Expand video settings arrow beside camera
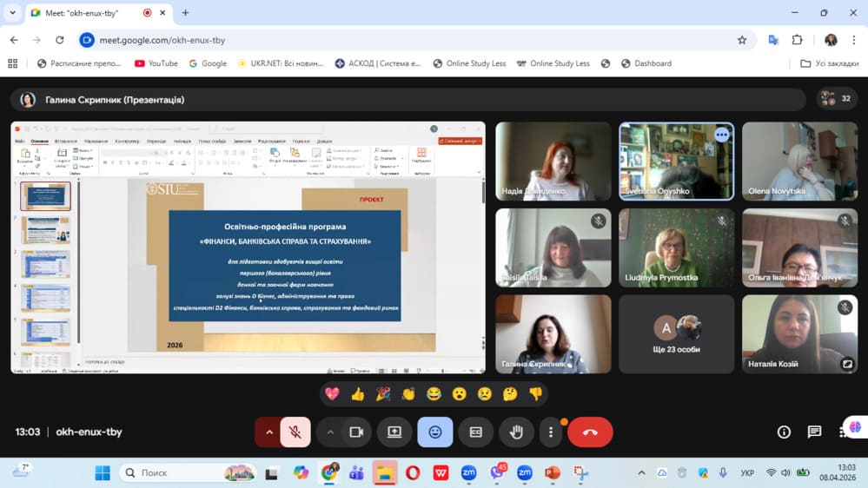This screenshot has width=868, height=488. coord(330,432)
